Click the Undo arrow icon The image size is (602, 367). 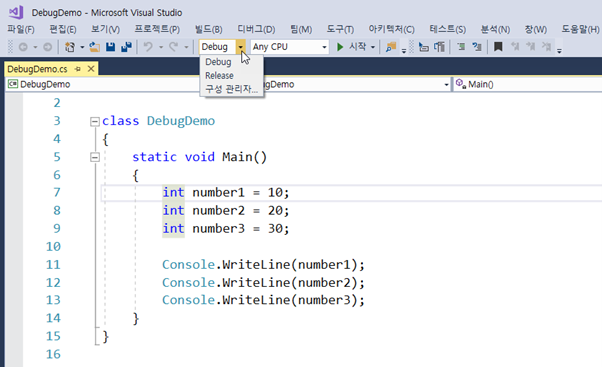coord(148,47)
